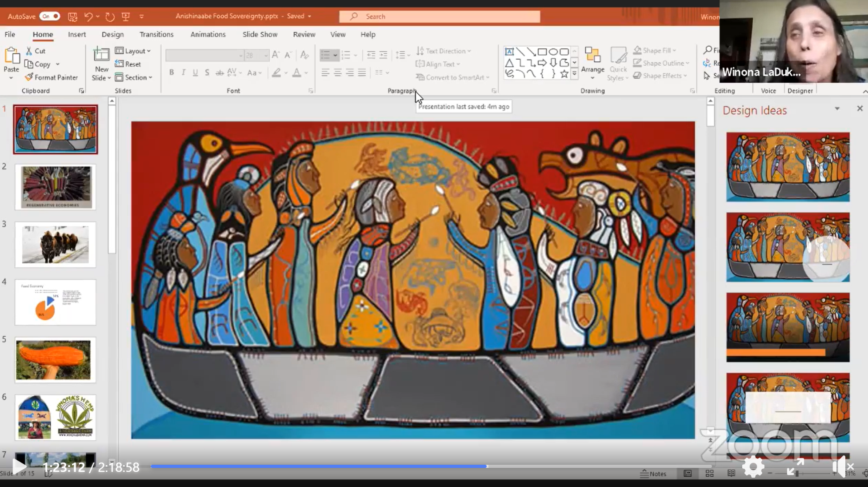Start presentation from beginning icon
This screenshot has height=487, width=868.
pyautogui.click(x=126, y=16)
